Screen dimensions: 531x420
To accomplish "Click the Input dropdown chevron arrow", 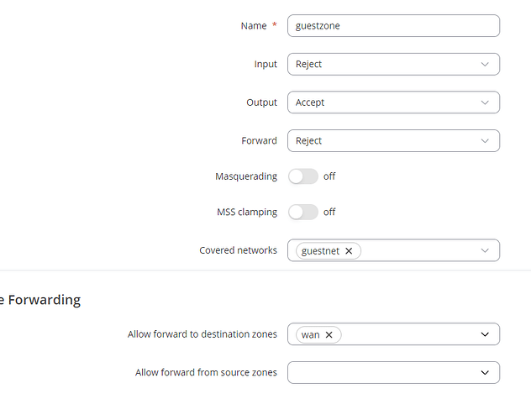I will click(485, 65).
